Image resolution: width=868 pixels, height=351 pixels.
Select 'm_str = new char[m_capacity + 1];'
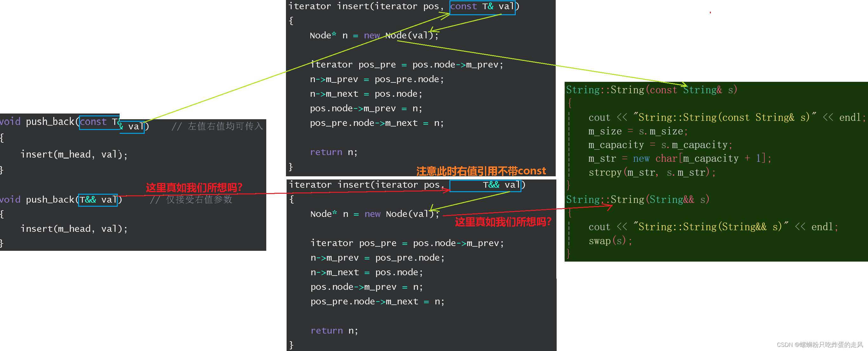(x=679, y=159)
